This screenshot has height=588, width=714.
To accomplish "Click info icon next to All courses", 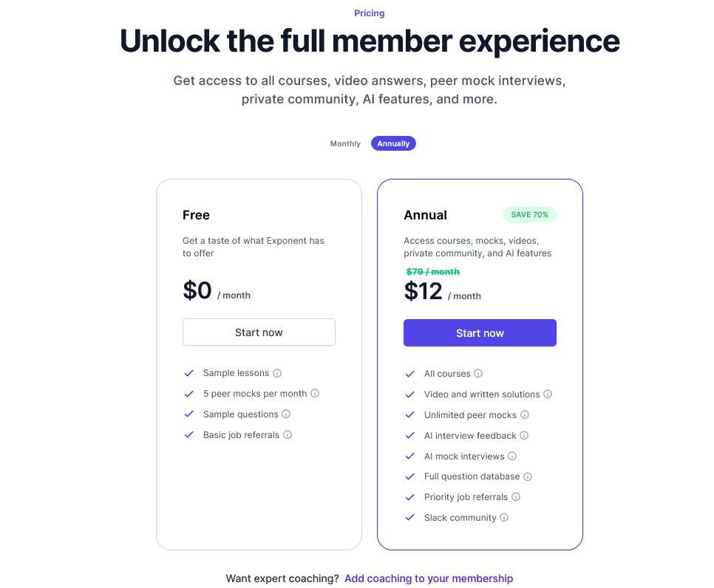I will (478, 374).
